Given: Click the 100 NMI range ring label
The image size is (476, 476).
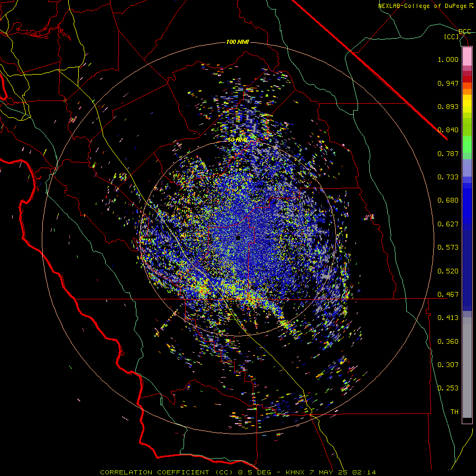Looking at the screenshot, I should click(237, 42).
